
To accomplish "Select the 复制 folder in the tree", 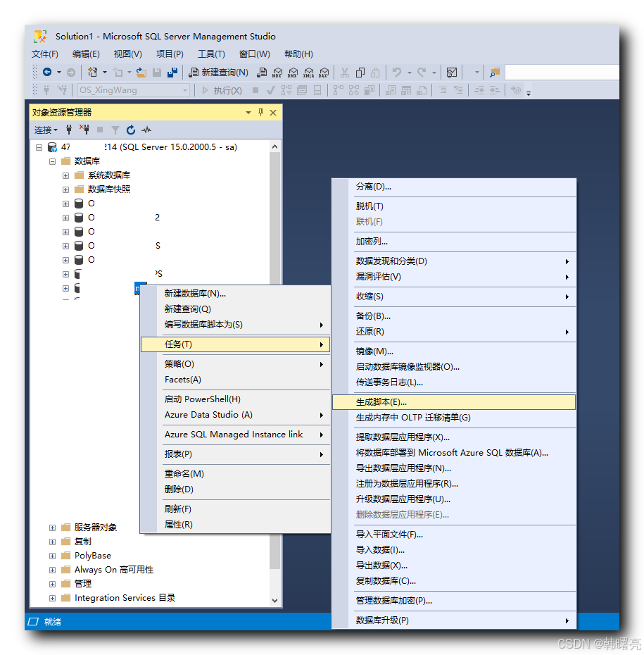I will click(82, 542).
